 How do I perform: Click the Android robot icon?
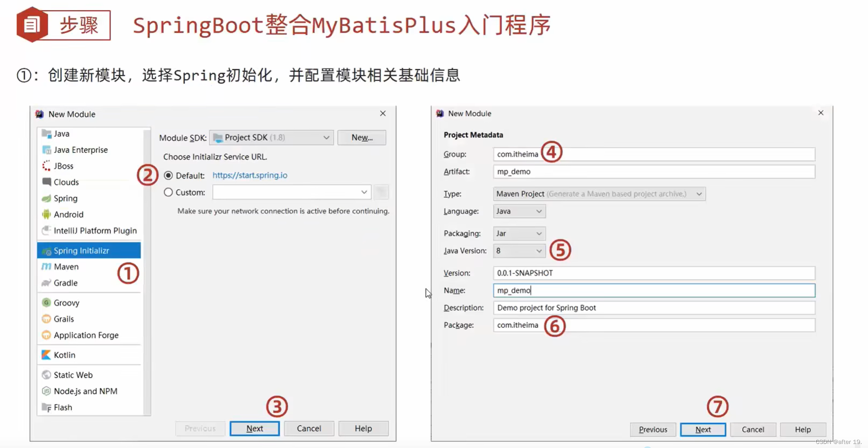pos(46,214)
